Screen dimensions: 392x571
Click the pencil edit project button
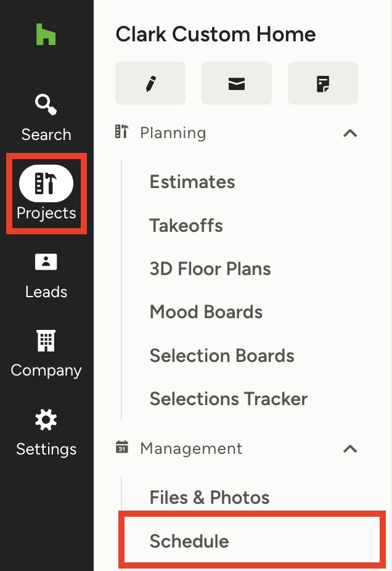point(150,83)
